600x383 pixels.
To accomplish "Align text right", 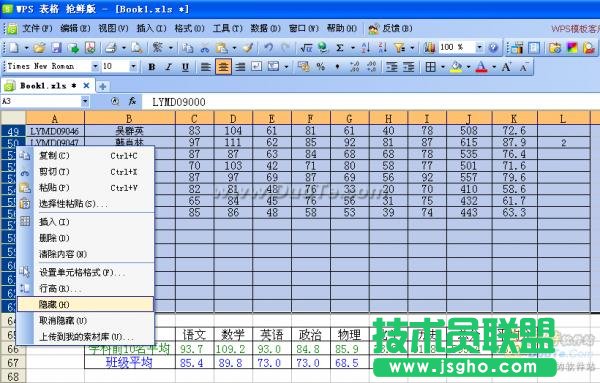I will (x=240, y=67).
